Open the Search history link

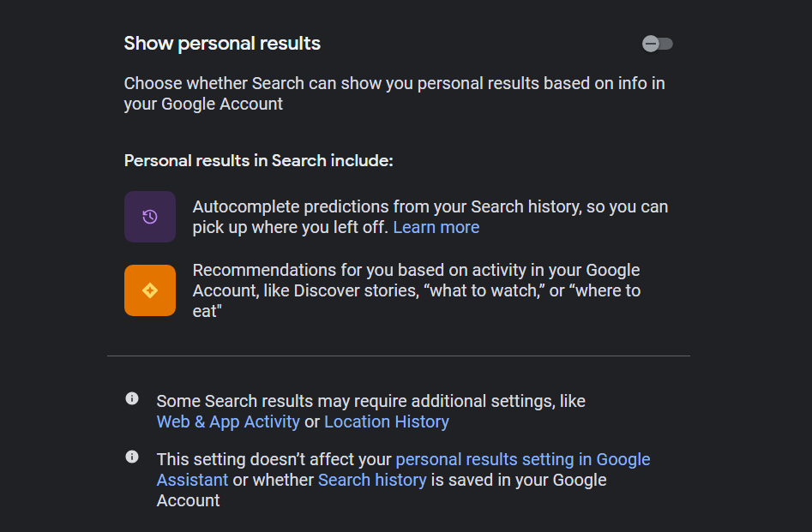(x=372, y=481)
